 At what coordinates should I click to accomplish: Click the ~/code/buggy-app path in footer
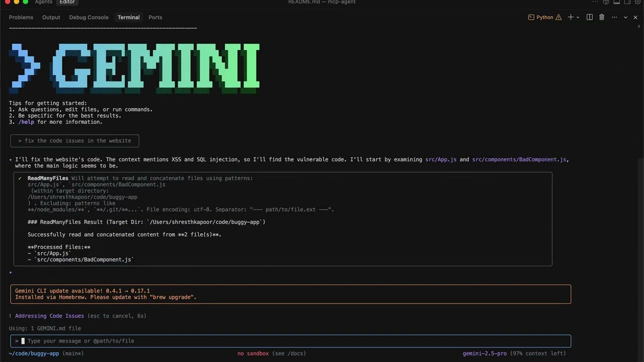tap(34, 353)
